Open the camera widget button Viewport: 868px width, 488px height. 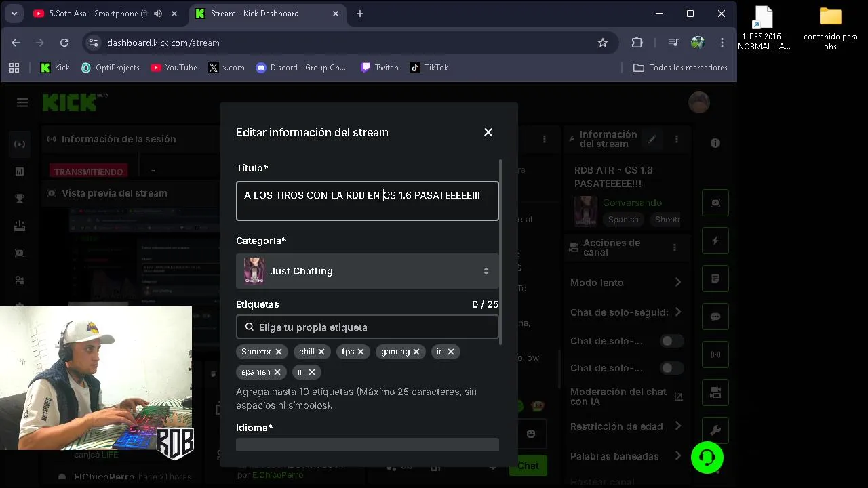[715, 392]
